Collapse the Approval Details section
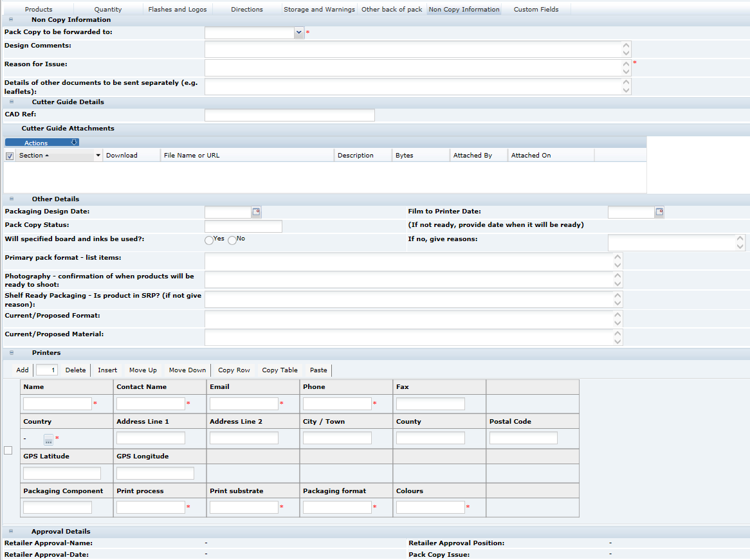Viewport: 750px width, 560px height. pos(10,531)
